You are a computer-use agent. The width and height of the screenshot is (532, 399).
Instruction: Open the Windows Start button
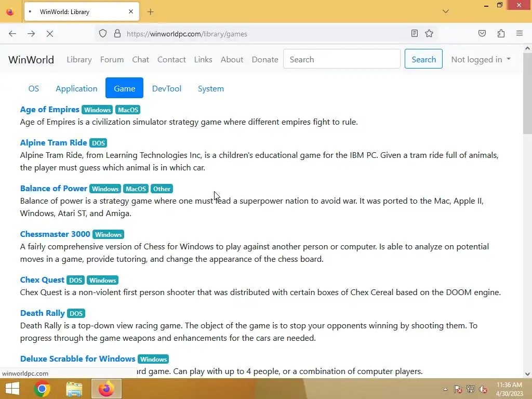tap(12, 389)
